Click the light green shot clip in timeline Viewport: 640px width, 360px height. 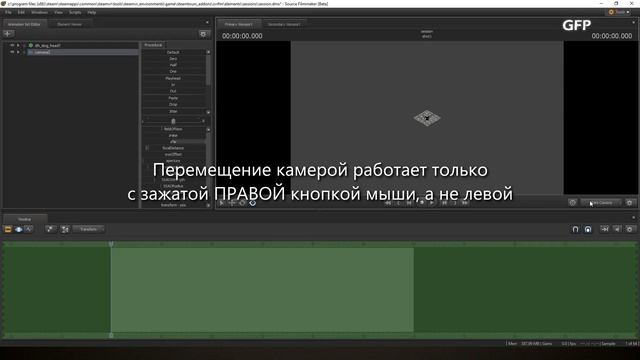[262, 290]
